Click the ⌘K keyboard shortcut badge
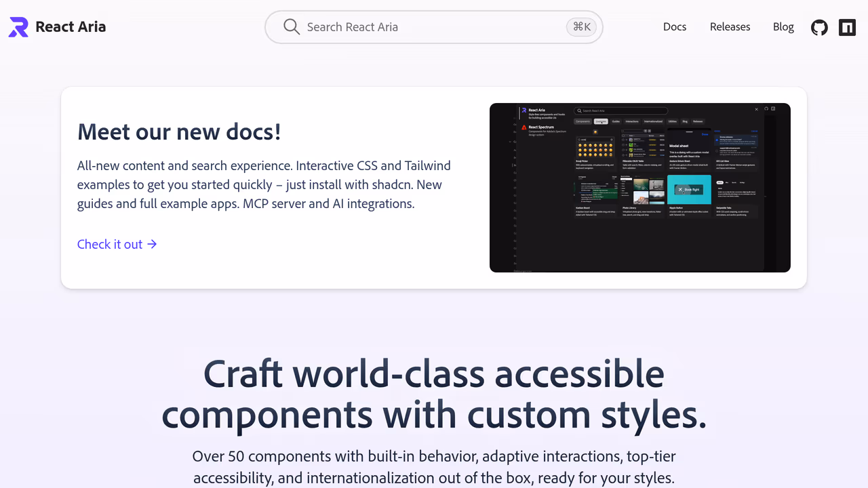Viewport: 868px width, 488px height. point(581,27)
